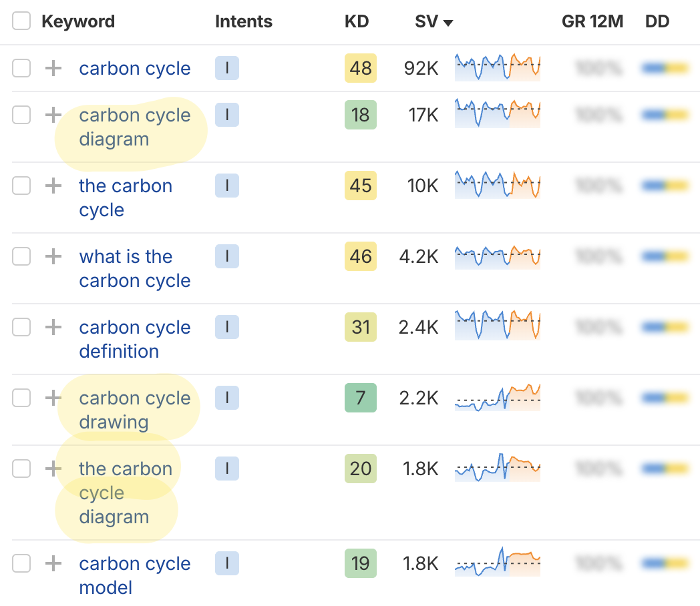The width and height of the screenshot is (700, 606).
Task: Add 'carbon cycle diagram' using its plus icon
Action: point(53,115)
